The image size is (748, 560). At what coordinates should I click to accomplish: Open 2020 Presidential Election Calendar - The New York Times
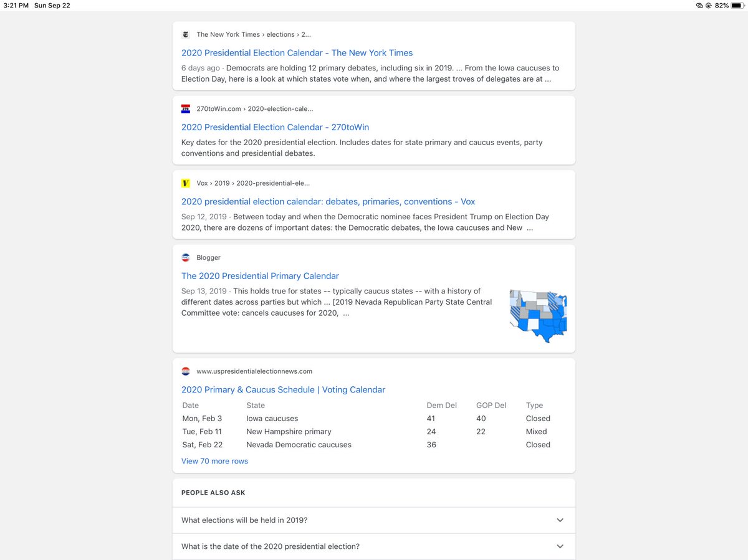(297, 53)
